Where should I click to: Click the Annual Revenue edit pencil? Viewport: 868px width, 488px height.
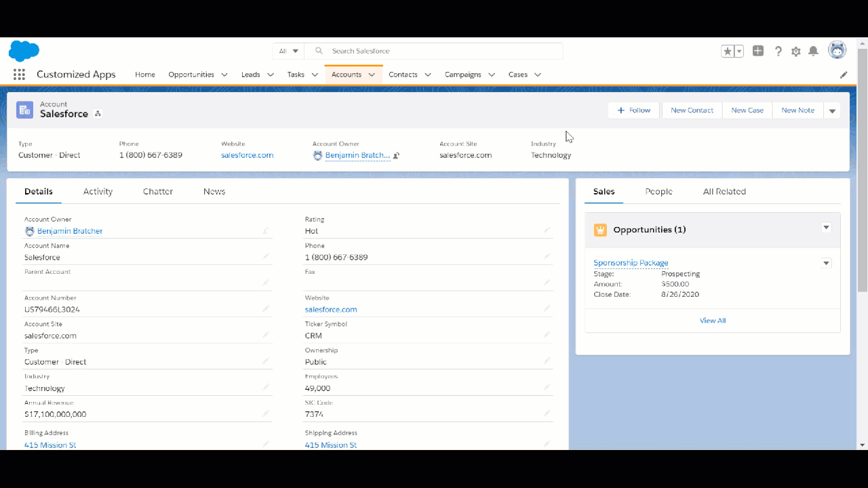tap(266, 413)
